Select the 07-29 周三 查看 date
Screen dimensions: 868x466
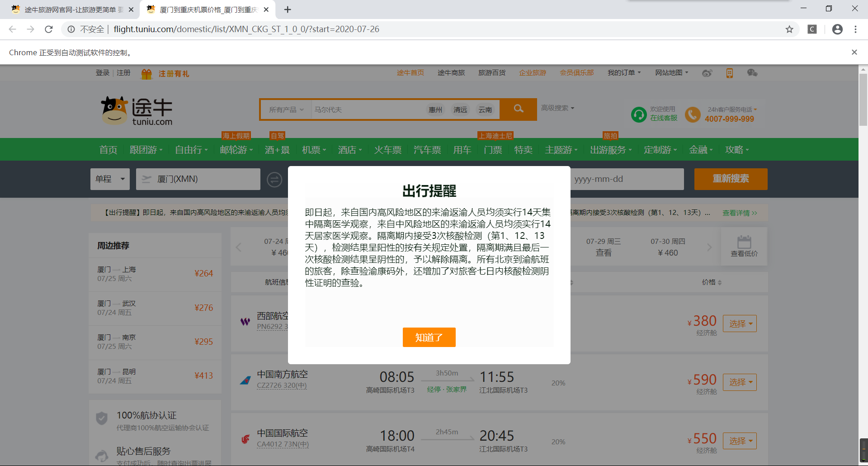(x=604, y=247)
